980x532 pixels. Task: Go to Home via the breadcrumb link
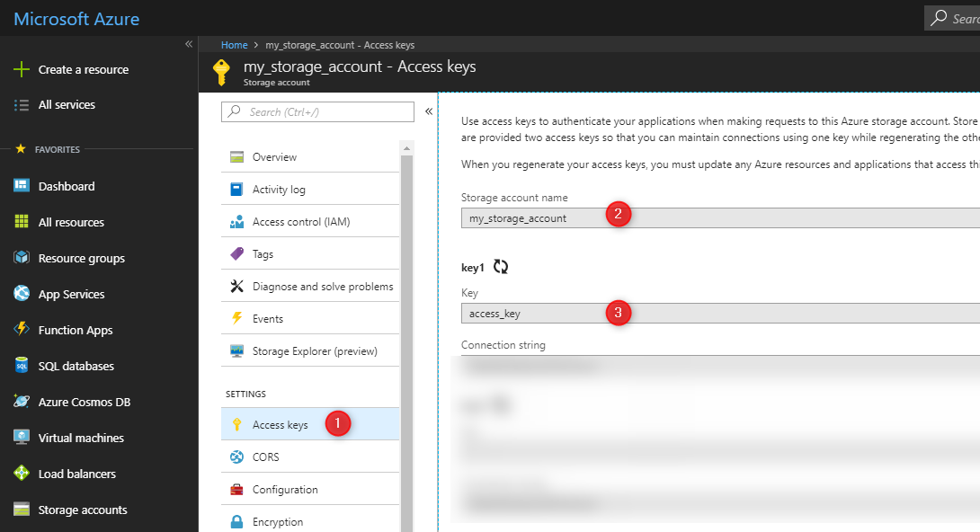(234, 44)
